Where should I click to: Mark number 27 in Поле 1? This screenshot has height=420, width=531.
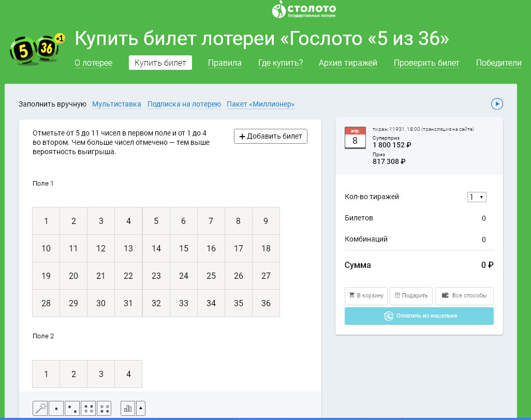click(x=266, y=276)
